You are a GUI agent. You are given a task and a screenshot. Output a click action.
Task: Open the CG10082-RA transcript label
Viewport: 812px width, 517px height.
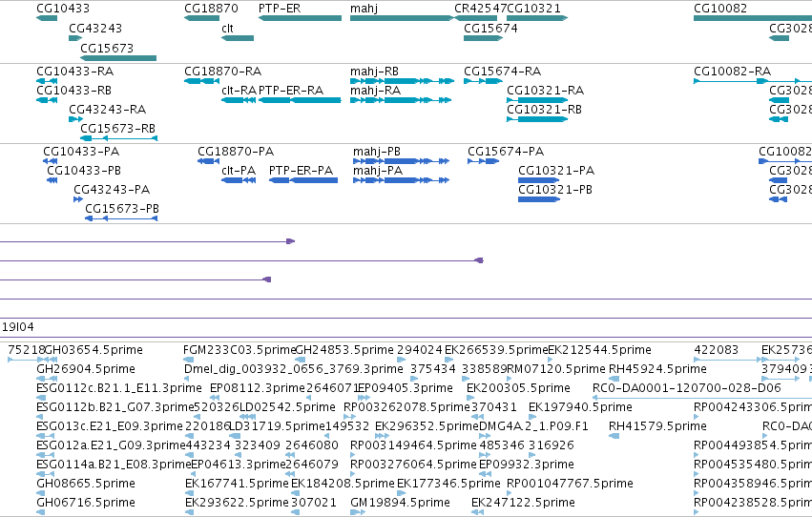(732, 71)
